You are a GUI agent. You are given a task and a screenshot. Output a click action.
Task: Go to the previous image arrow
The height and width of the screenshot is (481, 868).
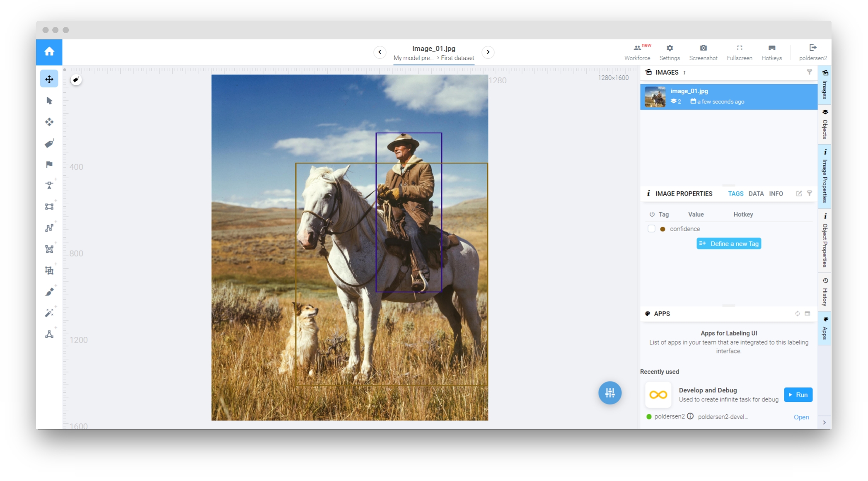[380, 52]
